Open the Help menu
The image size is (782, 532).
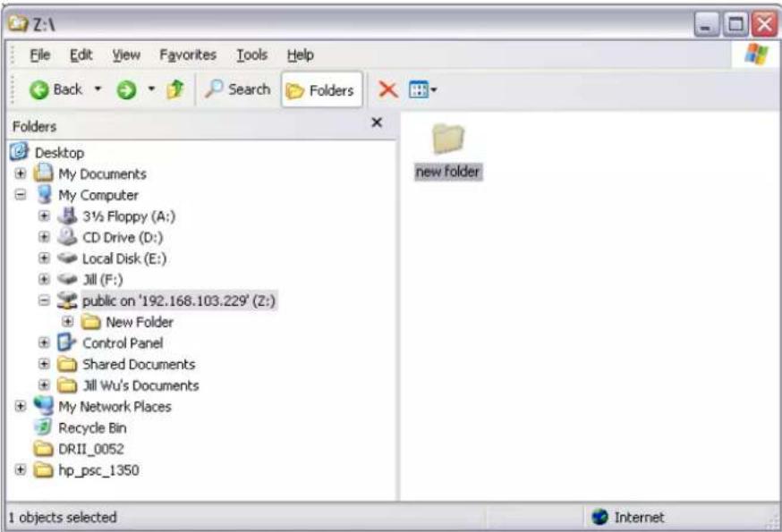301,55
